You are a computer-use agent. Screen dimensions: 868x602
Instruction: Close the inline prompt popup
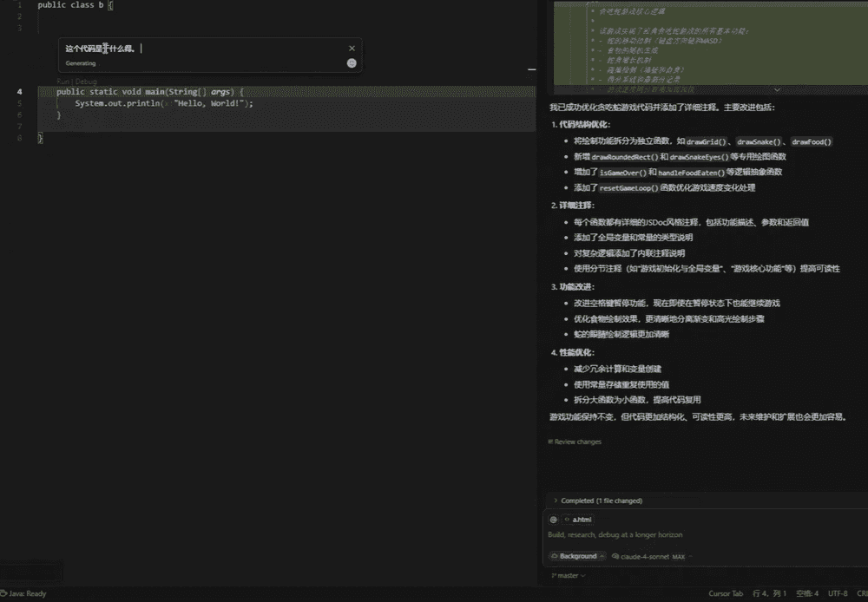[352, 49]
